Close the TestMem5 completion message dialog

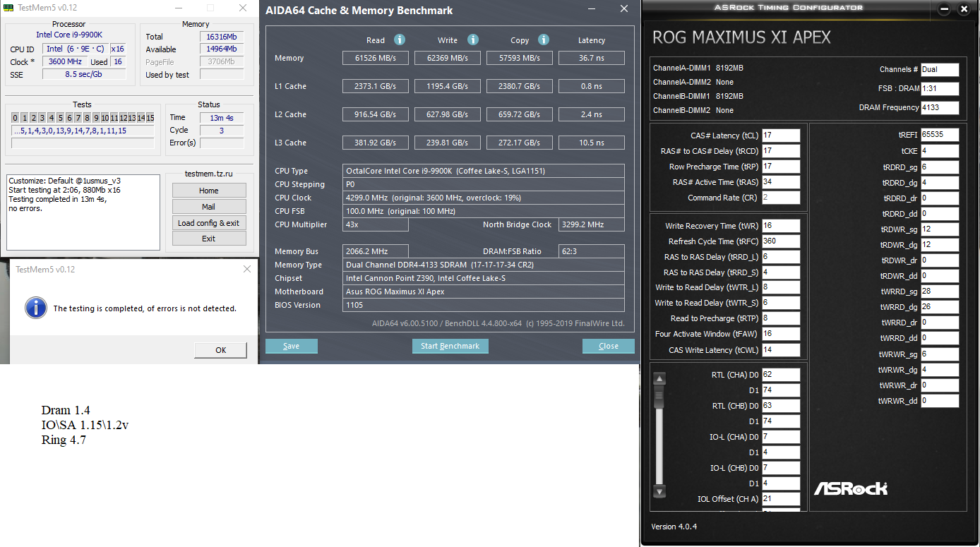[246, 269]
